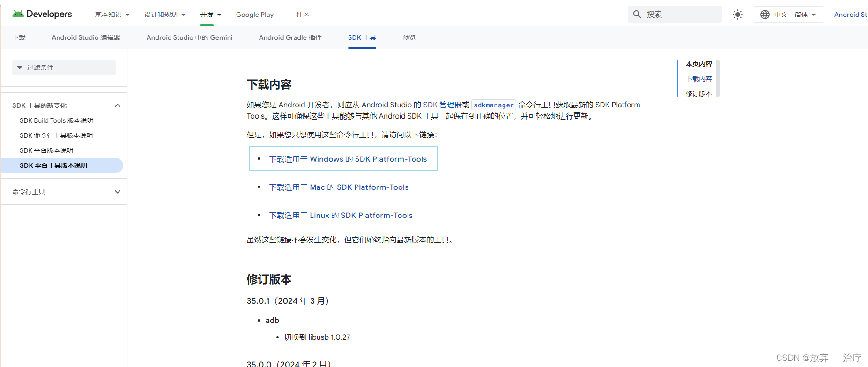This screenshot has height=367, width=868.
Task: Click the 35.0.1 (2024 年 3 月) version text
Action: pyautogui.click(x=288, y=301)
